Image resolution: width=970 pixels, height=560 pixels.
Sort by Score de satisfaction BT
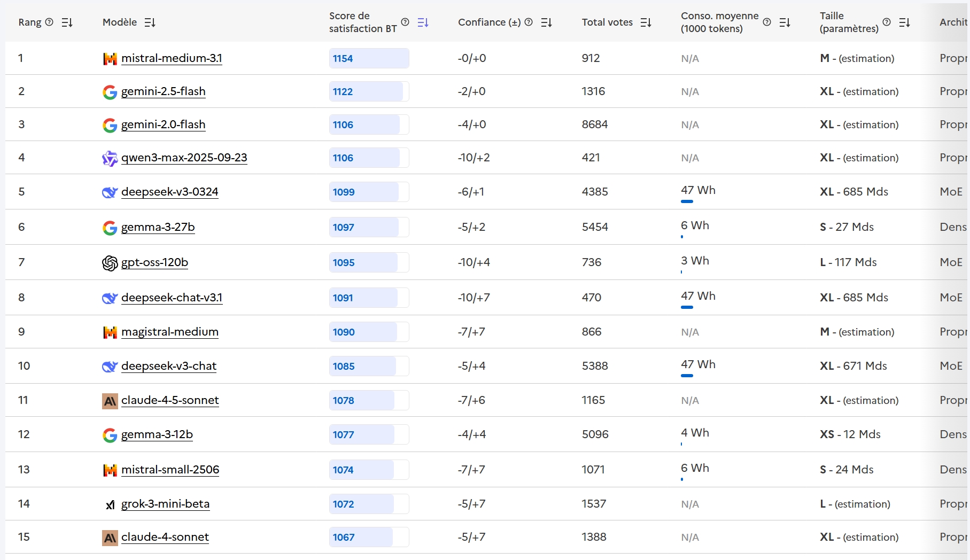423,22
